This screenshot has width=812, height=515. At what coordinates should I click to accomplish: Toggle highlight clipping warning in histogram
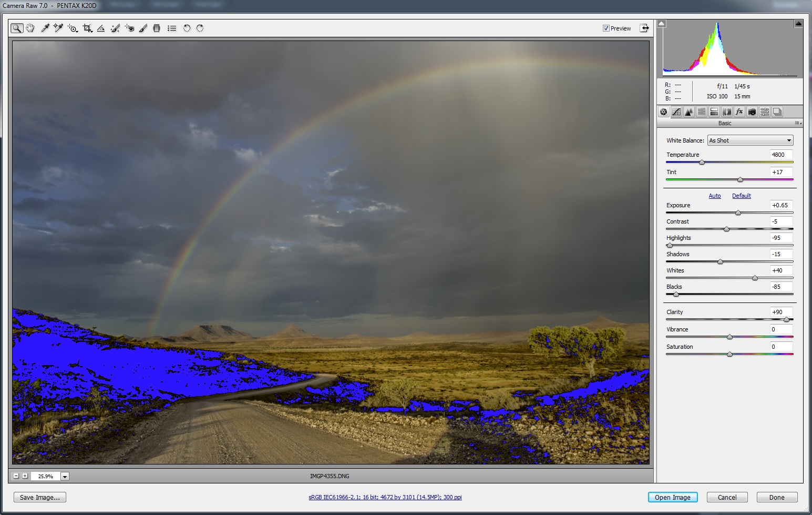(798, 24)
